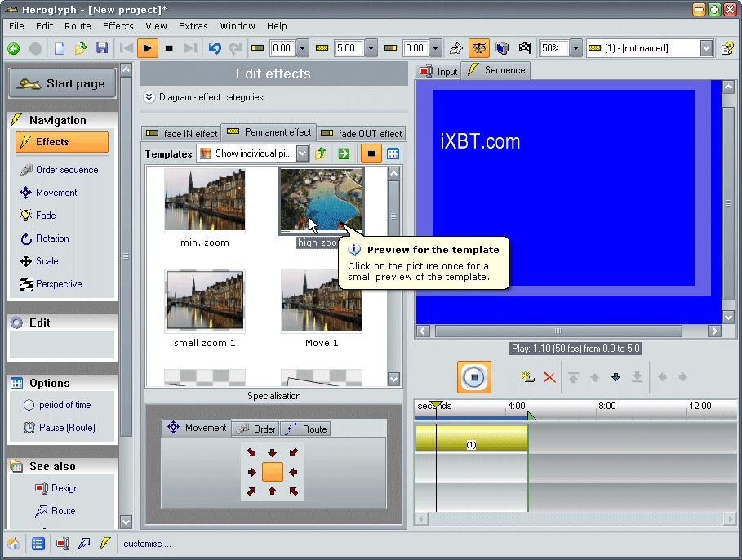
Task: Open Movement in the Navigation list
Action: [48, 193]
